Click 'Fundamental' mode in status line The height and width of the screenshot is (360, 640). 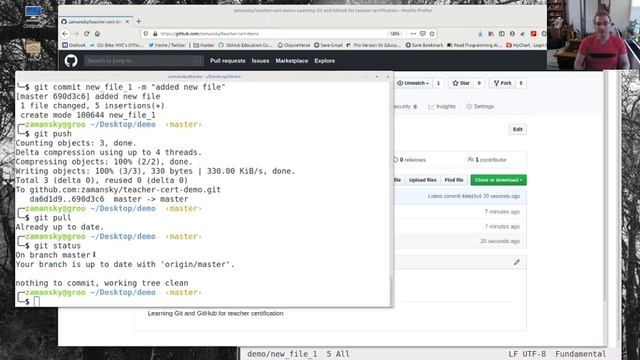[580, 354]
